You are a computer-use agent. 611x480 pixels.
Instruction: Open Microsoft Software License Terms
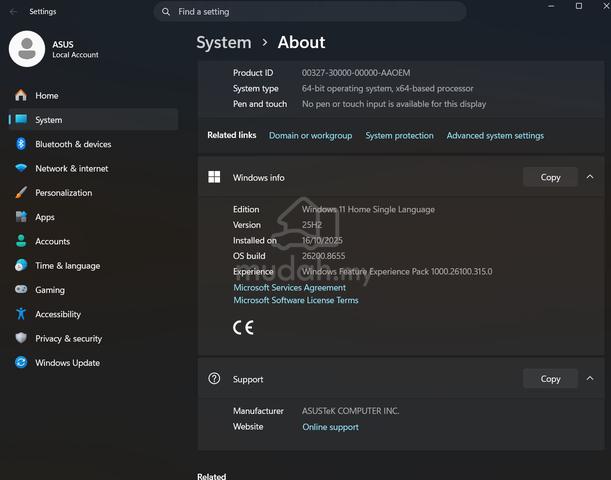(296, 300)
